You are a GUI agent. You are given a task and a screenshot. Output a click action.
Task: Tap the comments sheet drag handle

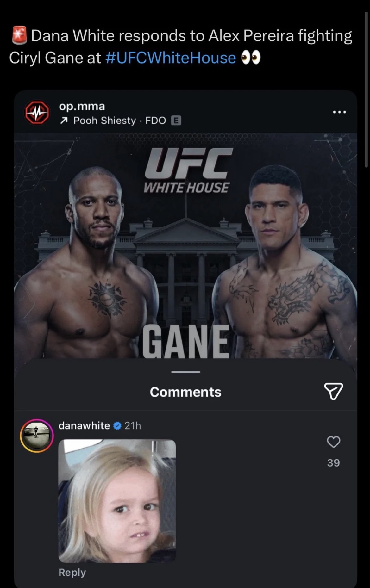pyautogui.click(x=186, y=372)
